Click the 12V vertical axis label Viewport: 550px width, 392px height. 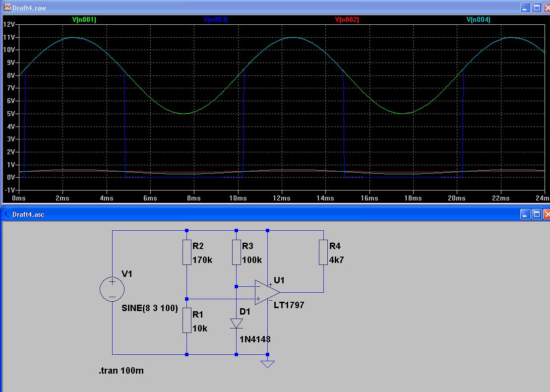point(9,24)
